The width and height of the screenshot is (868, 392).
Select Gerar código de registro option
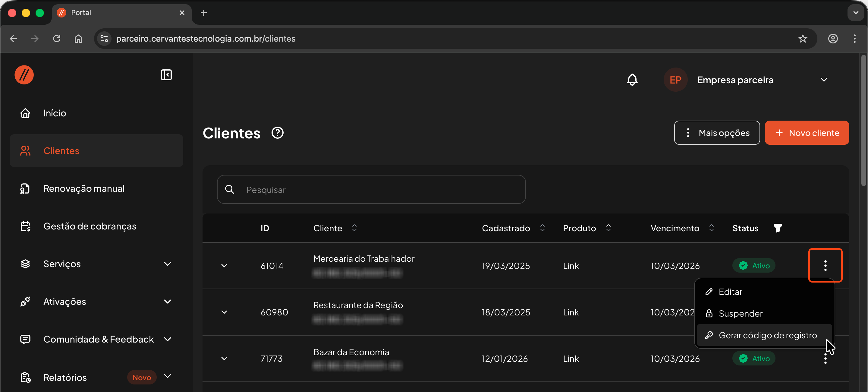pos(767,335)
